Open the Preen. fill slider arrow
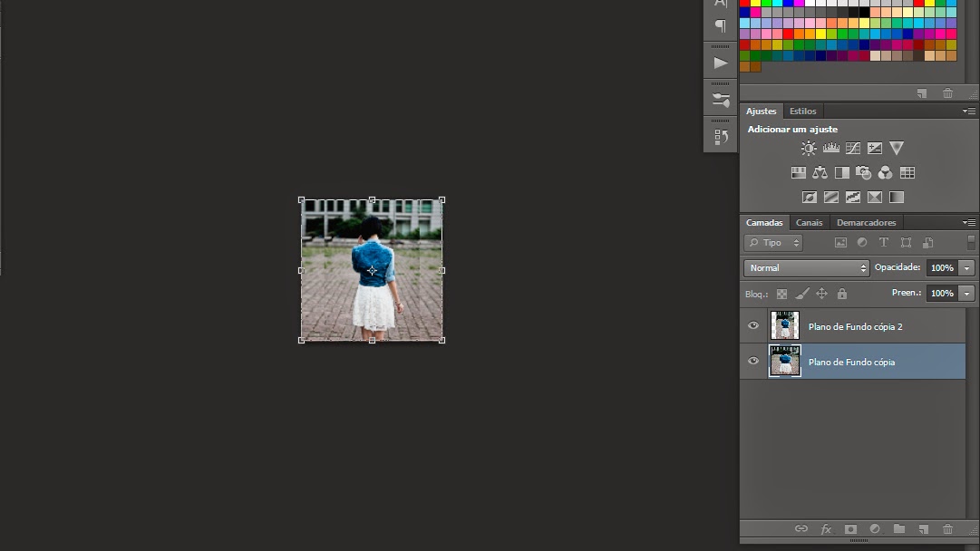The height and width of the screenshot is (551, 980). tap(967, 293)
